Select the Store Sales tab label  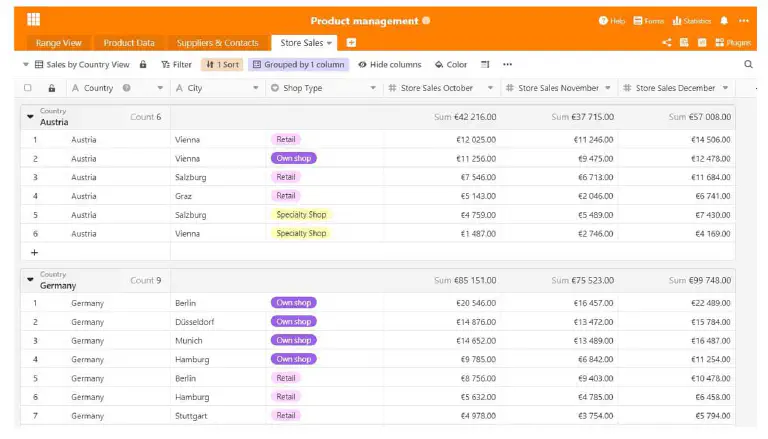tap(302, 43)
